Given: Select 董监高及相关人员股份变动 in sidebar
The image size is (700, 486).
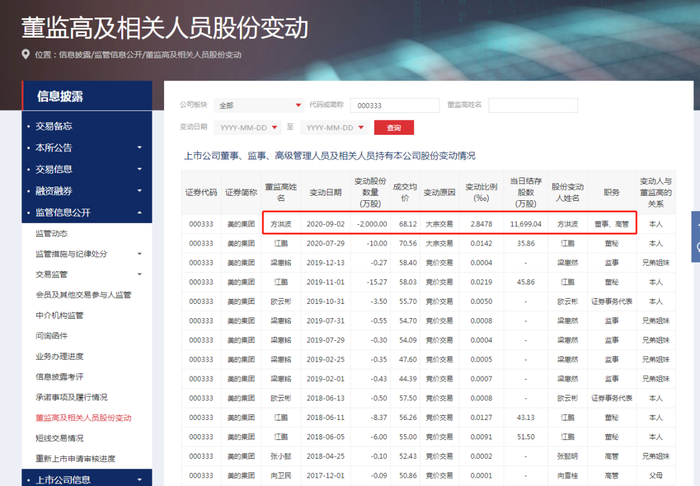Looking at the screenshot, I should [83, 418].
